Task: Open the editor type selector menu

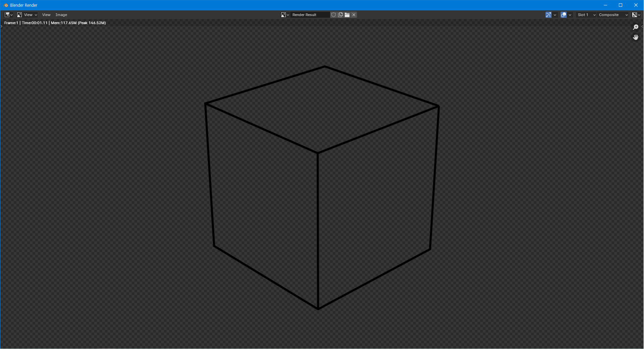Action: point(9,15)
